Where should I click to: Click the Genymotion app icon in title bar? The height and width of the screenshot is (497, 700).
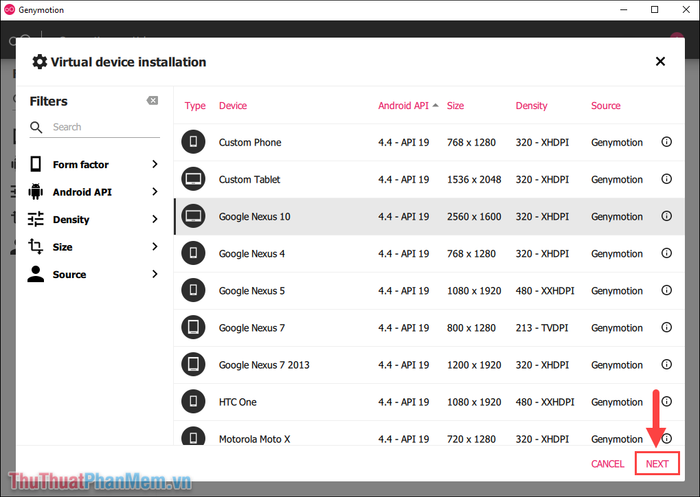coord(9,9)
